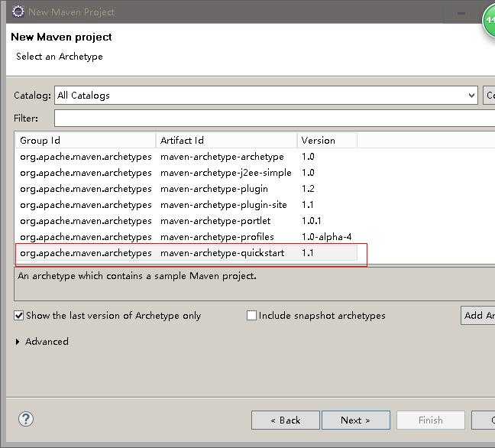
Task: Expand the Advanced section
Action: point(18,342)
